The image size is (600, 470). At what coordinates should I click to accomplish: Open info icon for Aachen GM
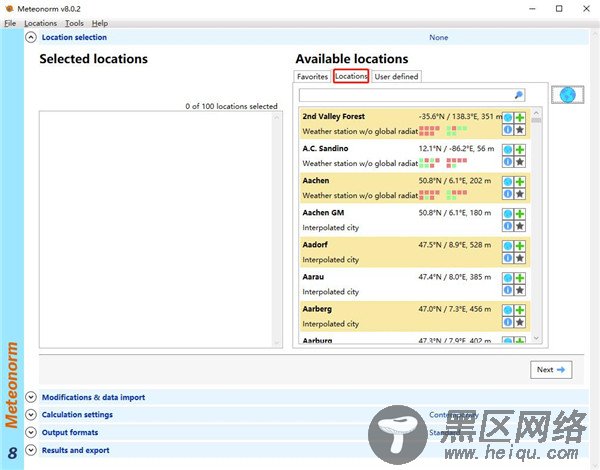pos(508,226)
